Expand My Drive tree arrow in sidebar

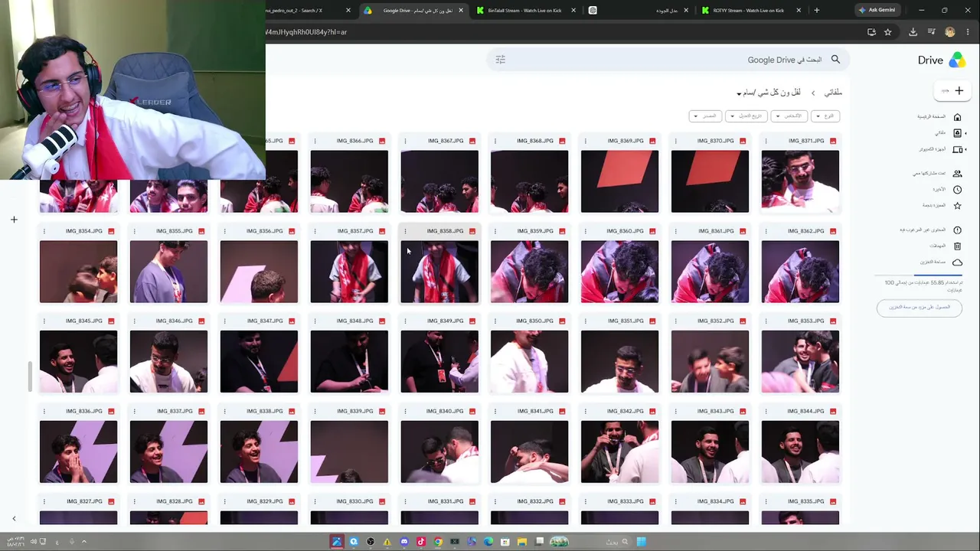965,133
